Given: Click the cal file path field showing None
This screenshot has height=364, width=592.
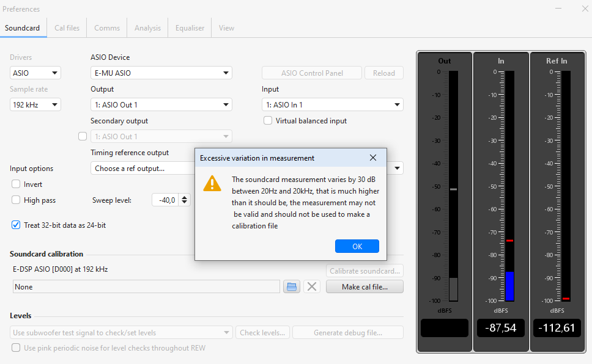Looking at the screenshot, I should pos(147,286).
